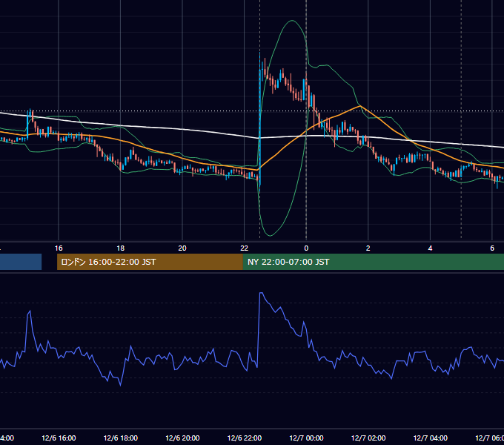Click the ロンドン 16:00-22:00 JST session bar
The image size is (504, 445).
[150, 262]
